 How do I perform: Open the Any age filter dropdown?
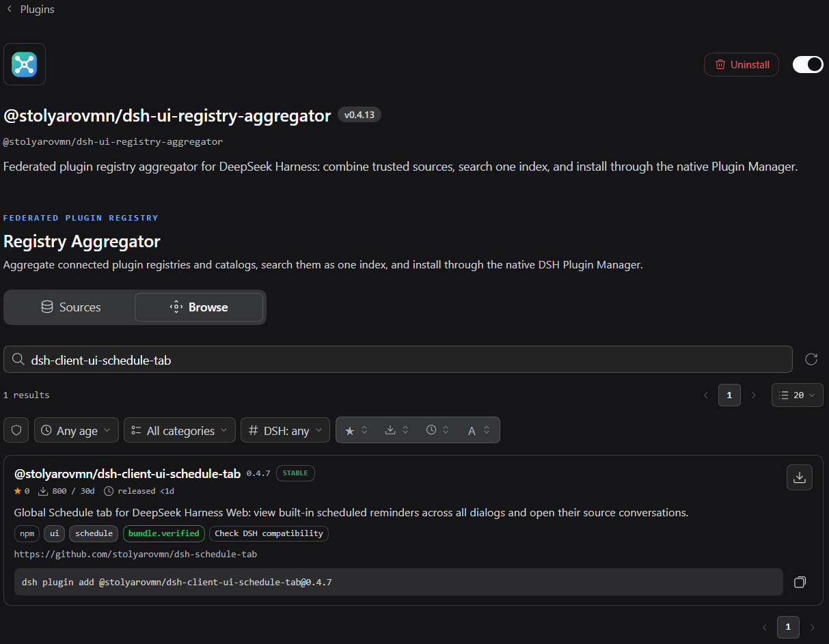(x=77, y=430)
